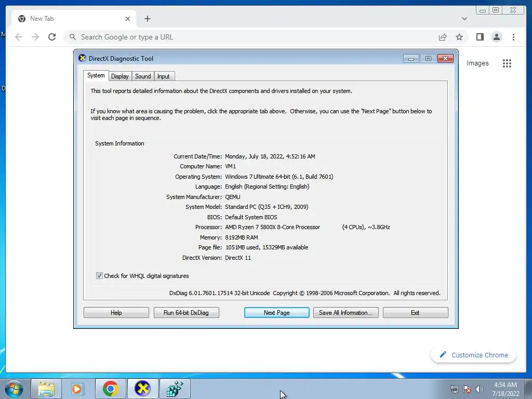This screenshot has height=399, width=532.
Task: Focus the Search Google or type a URL box
Action: click(251, 37)
